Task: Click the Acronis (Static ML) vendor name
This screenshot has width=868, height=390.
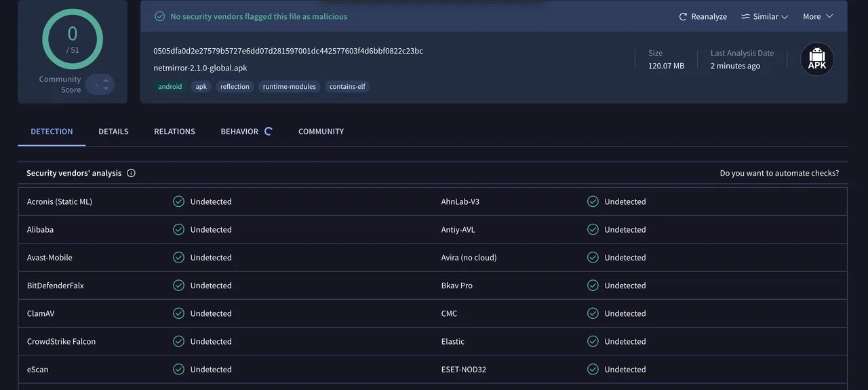Action: pyautogui.click(x=60, y=201)
